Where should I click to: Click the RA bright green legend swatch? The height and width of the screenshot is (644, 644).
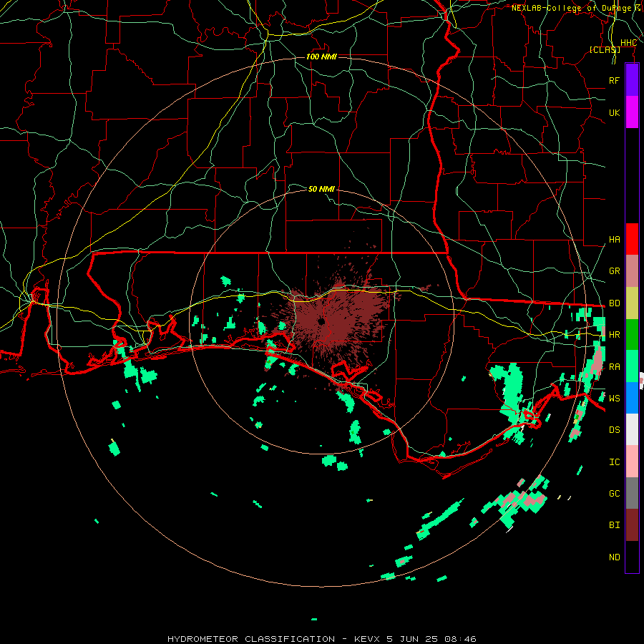[x=632, y=366]
